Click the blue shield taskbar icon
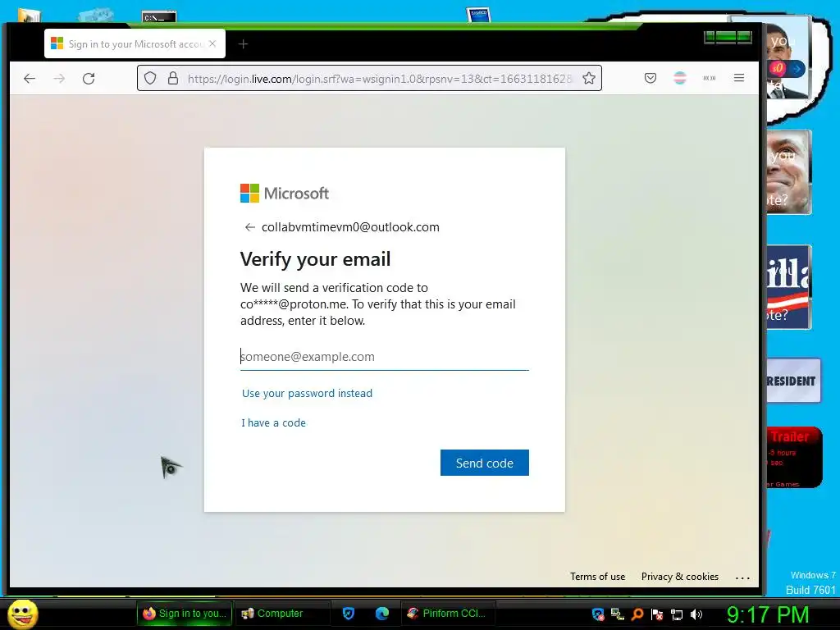This screenshot has width=840, height=630. (348, 614)
